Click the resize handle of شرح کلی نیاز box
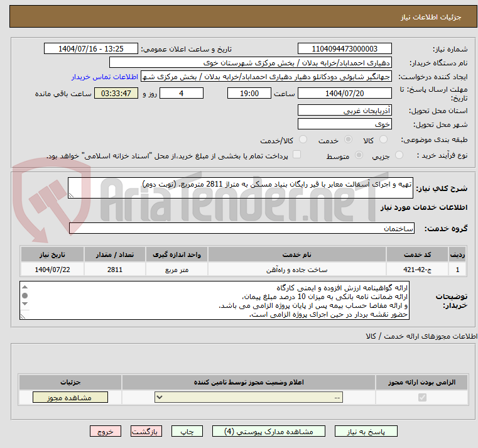The image size is (478, 448). coord(71,195)
